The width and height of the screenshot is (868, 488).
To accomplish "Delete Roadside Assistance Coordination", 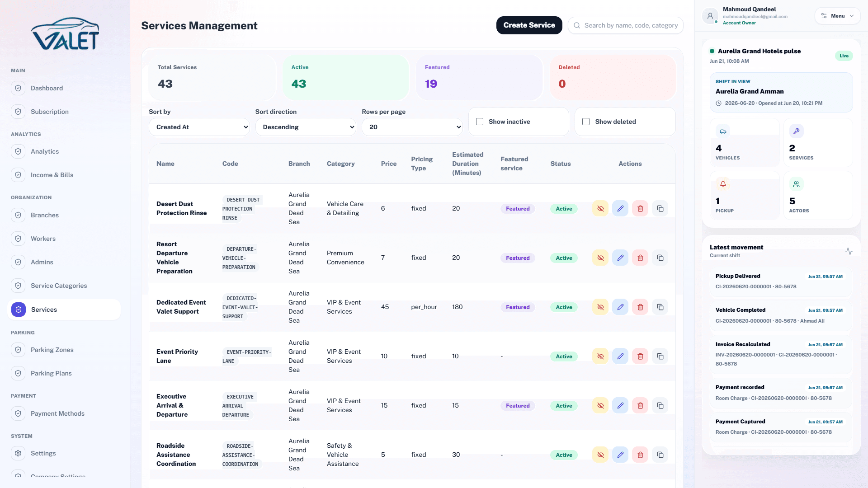I will point(640,455).
